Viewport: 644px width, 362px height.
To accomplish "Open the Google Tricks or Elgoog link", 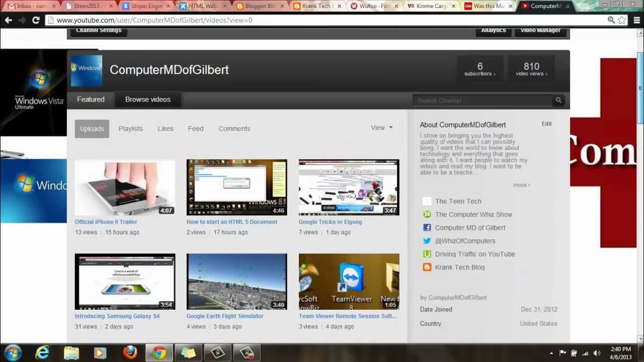I will pos(330,222).
